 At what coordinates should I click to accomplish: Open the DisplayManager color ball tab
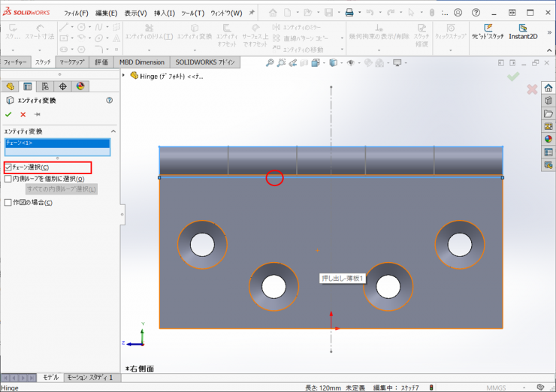80,86
